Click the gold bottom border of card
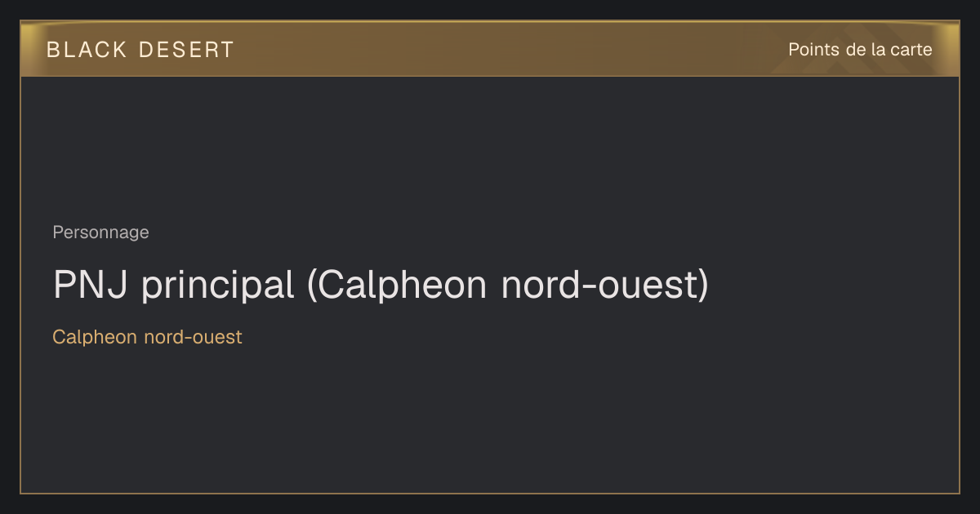The width and height of the screenshot is (980, 514). tap(490, 493)
